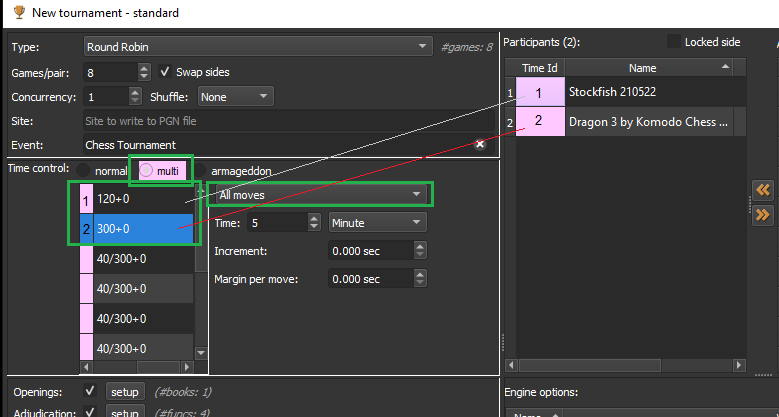Click the time control list down scroll arrow
The image size is (779, 417).
(x=201, y=353)
